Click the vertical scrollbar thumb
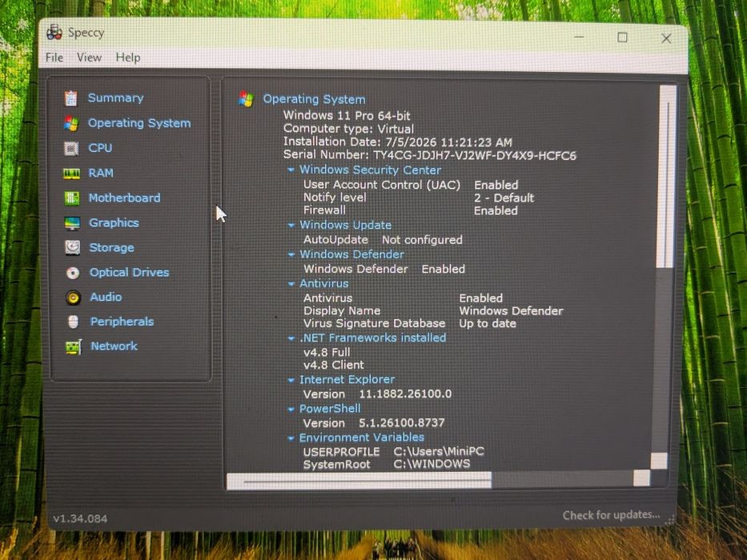 tap(666, 177)
